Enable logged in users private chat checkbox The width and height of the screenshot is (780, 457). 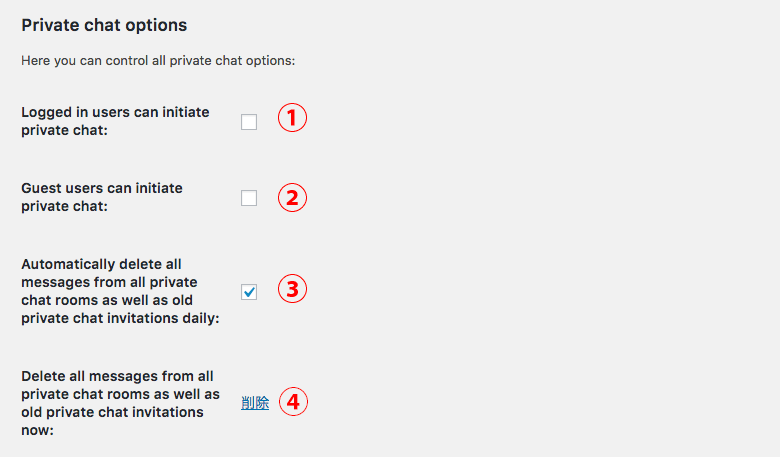(249, 122)
